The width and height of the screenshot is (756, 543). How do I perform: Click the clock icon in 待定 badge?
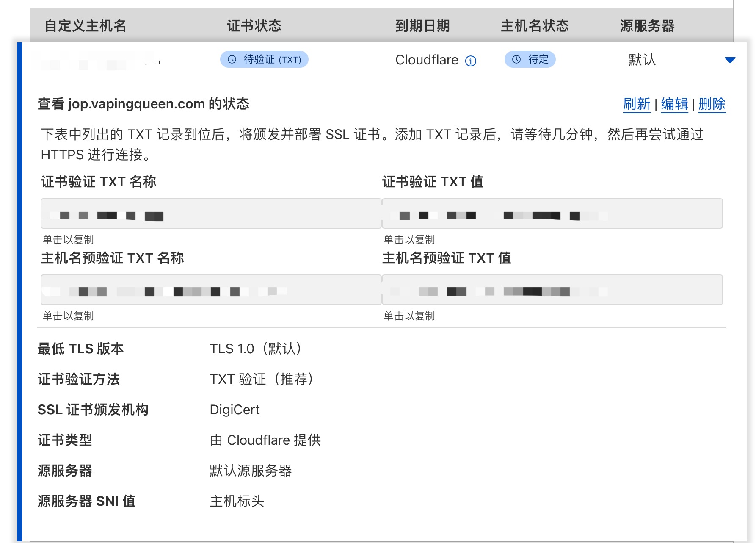[516, 59]
